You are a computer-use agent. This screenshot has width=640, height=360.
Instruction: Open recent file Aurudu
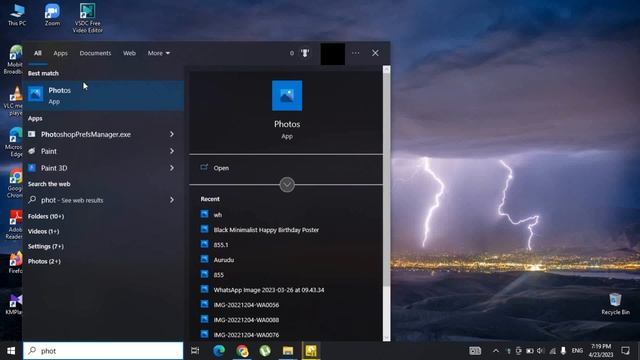(x=224, y=260)
